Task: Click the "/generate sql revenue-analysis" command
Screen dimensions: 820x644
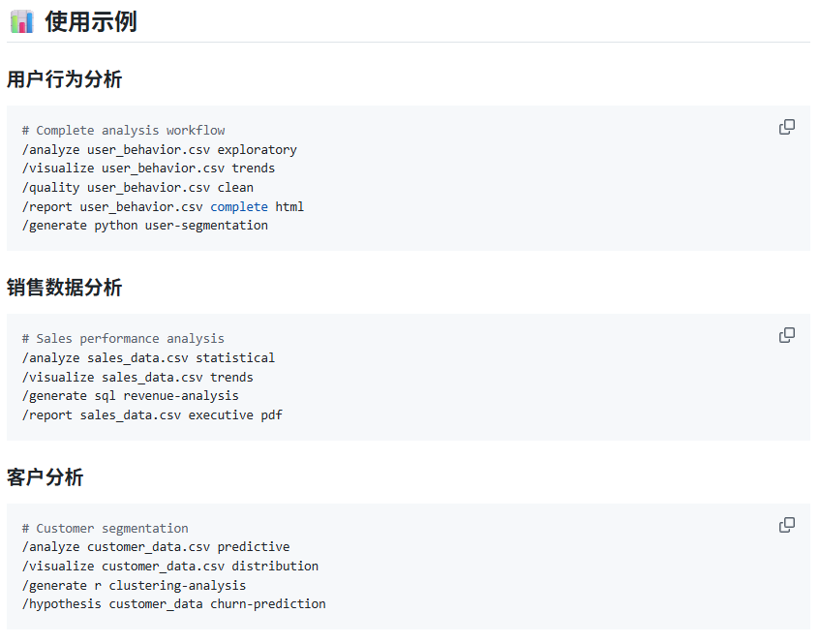Action: pyautogui.click(x=130, y=396)
